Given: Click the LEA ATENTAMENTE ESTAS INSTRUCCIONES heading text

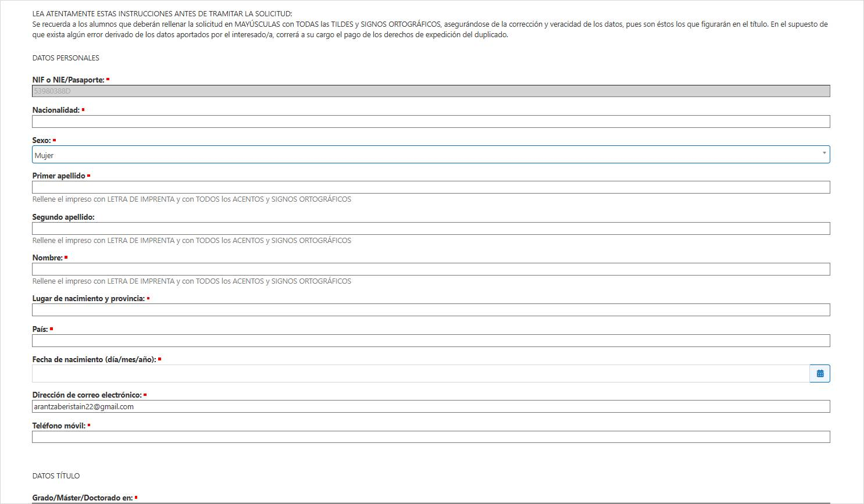Looking at the screenshot, I should [x=162, y=13].
